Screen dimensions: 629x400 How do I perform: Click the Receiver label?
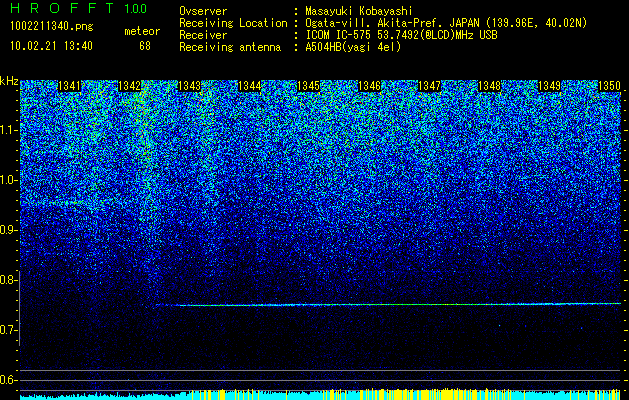pyautogui.click(x=203, y=35)
